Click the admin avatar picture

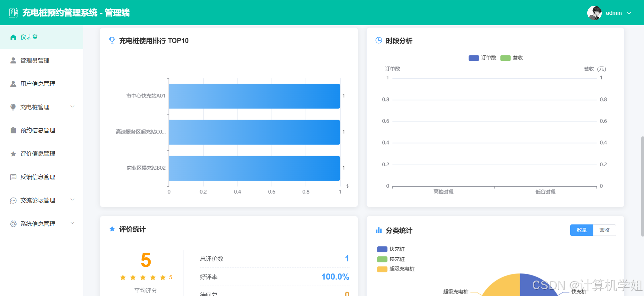click(x=594, y=13)
